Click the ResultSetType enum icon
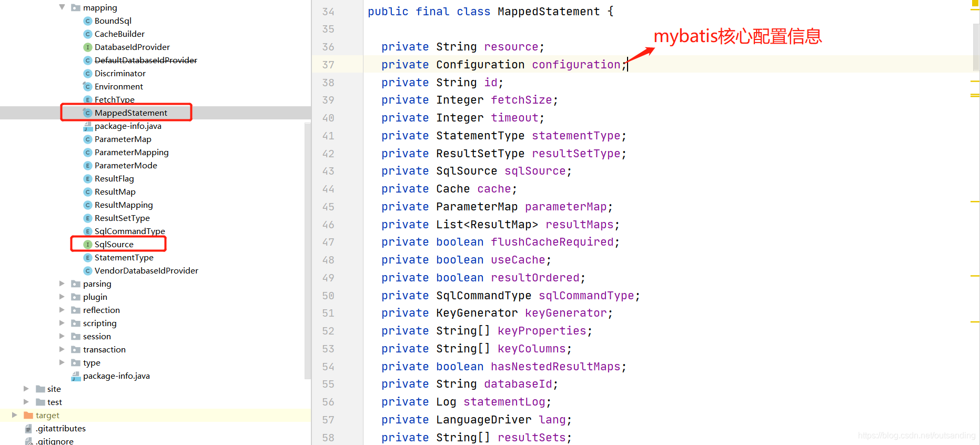980x445 pixels. 88,218
